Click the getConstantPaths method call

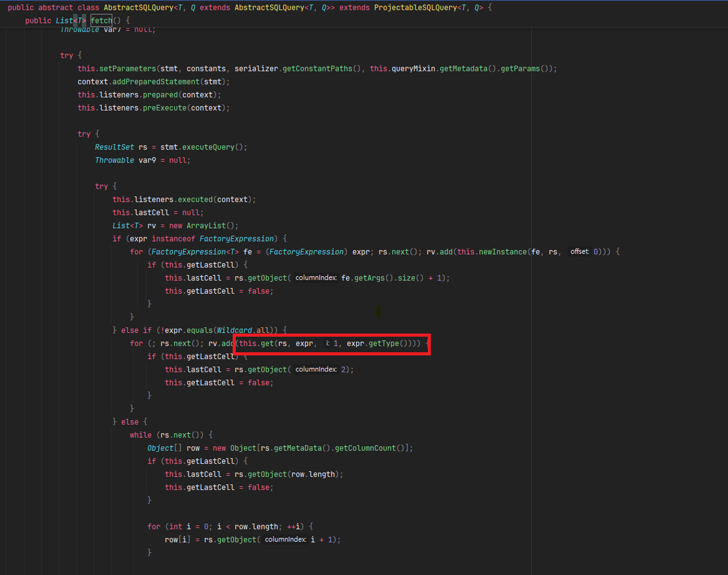[317, 68]
